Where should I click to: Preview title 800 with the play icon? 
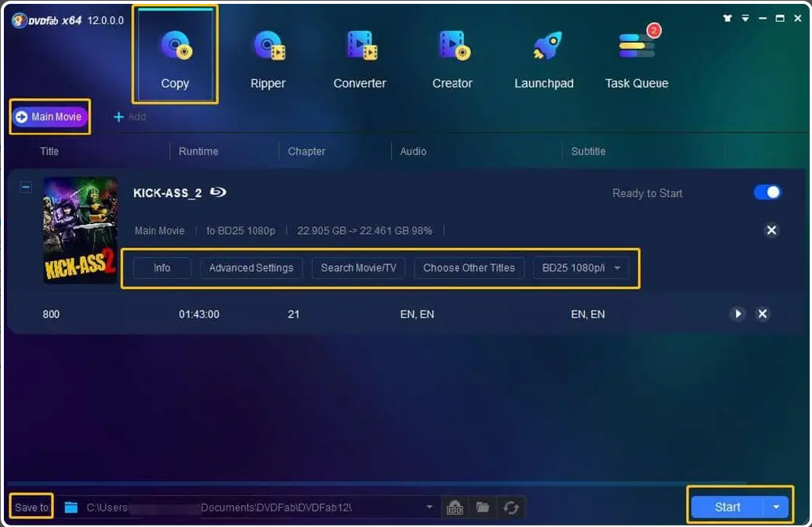coord(738,314)
